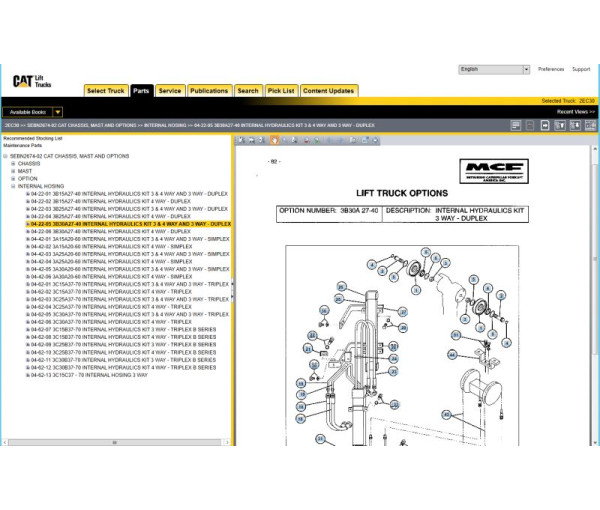Click the CAT Lift Trucks logo
This screenshot has width=600, height=510.
[x=36, y=83]
